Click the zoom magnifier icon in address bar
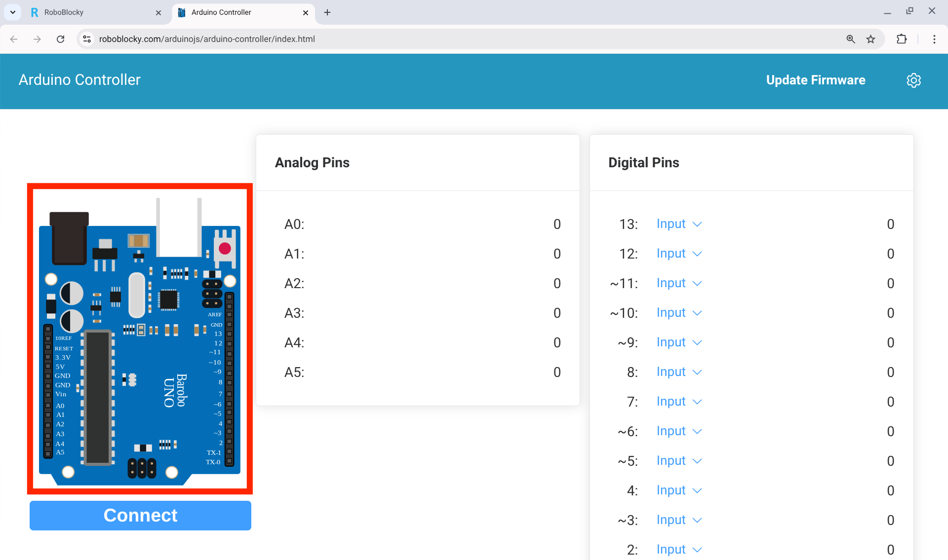 (851, 39)
